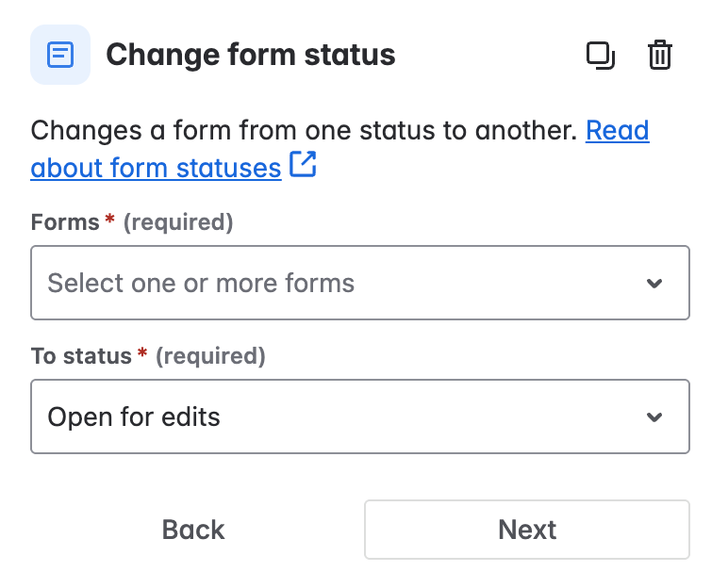This screenshot has width=728, height=588.
Task: Click the "(required)" hint next to Forms
Action: point(178,222)
